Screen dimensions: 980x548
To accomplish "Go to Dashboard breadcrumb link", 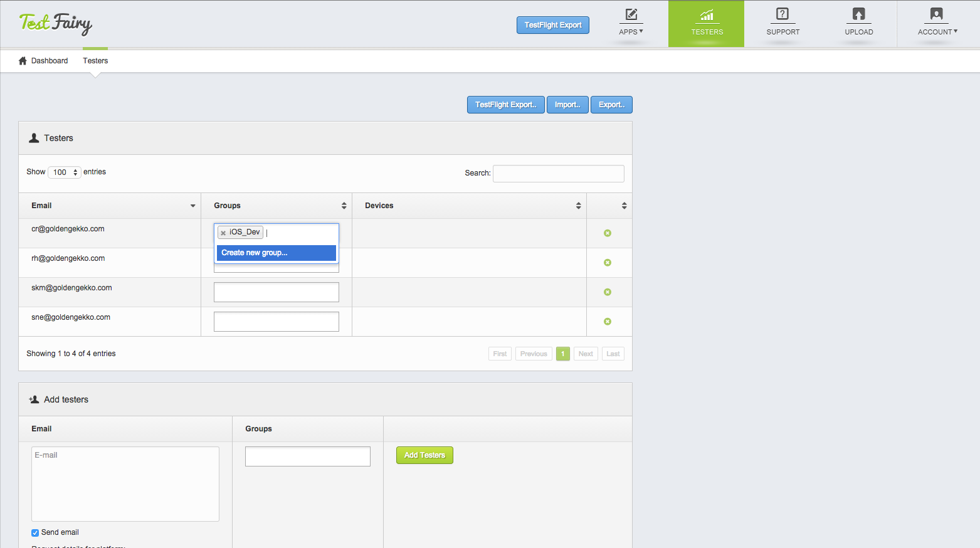I will [x=50, y=61].
